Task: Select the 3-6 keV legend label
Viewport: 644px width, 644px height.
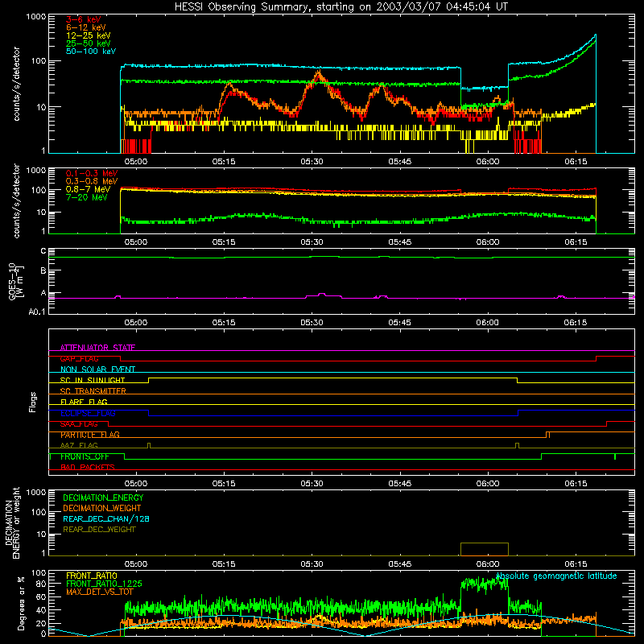Action: tap(84, 19)
